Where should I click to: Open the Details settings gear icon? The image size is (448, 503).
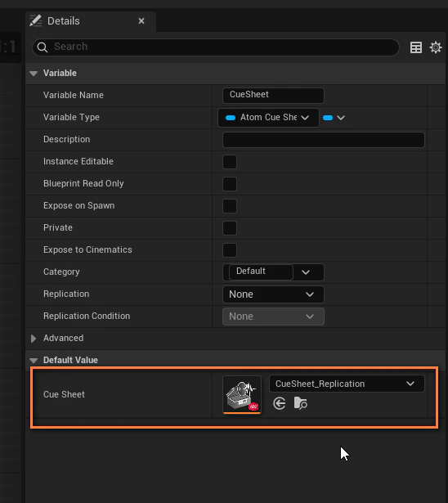(436, 47)
